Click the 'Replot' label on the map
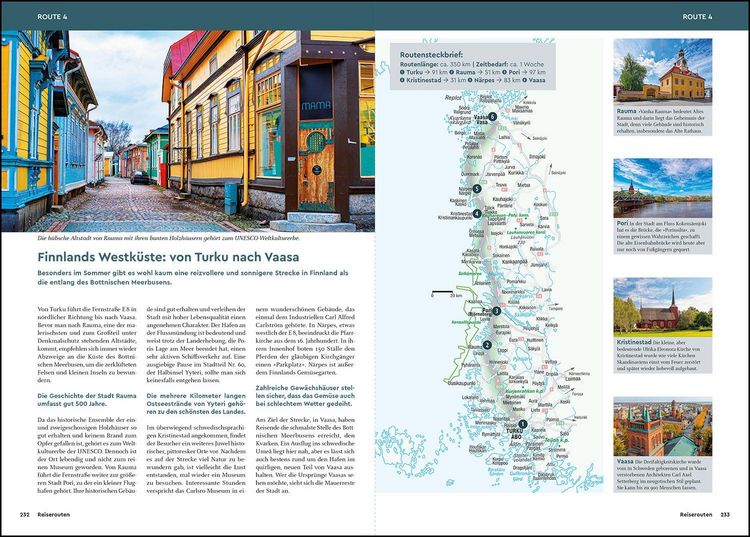Image resolution: width=750 pixels, height=537 pixels. click(453, 97)
